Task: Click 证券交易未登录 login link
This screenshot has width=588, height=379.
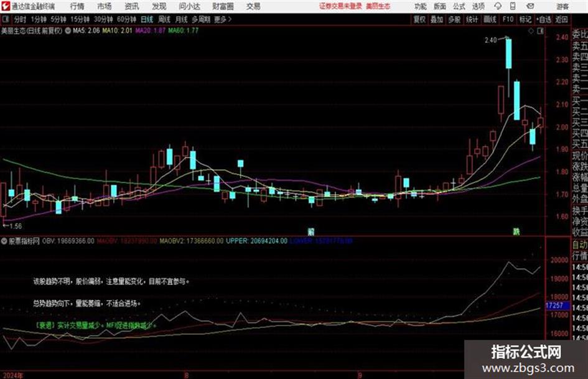Action: tap(340, 6)
